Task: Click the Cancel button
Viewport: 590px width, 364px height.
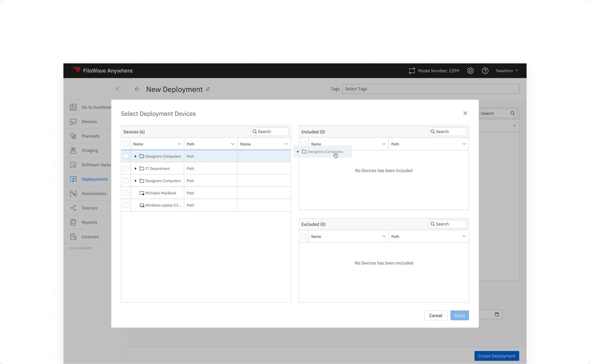Action: [x=436, y=315]
